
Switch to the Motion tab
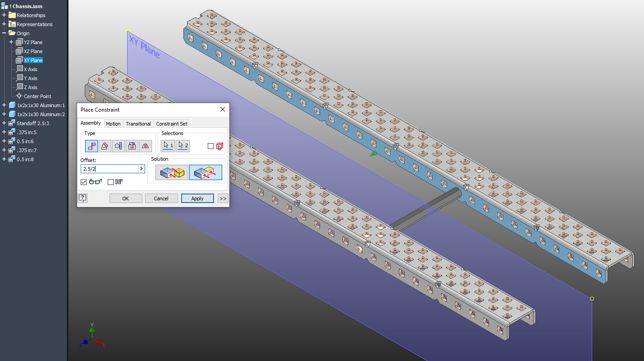tap(113, 124)
